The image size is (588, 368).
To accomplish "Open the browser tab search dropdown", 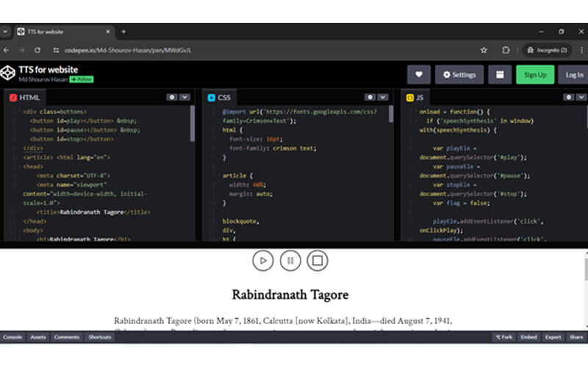I will pos(5,32).
